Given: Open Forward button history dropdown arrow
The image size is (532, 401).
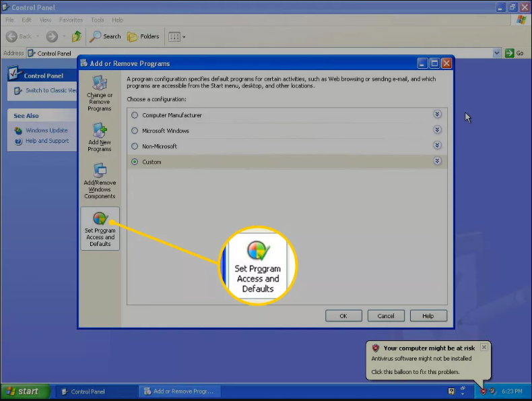Looking at the screenshot, I should [64, 36].
